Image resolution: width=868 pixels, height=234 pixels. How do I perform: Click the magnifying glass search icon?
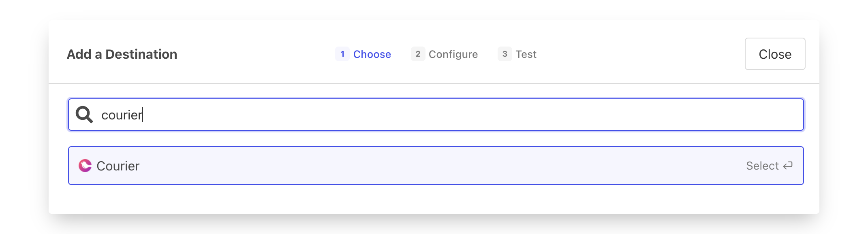click(x=84, y=115)
